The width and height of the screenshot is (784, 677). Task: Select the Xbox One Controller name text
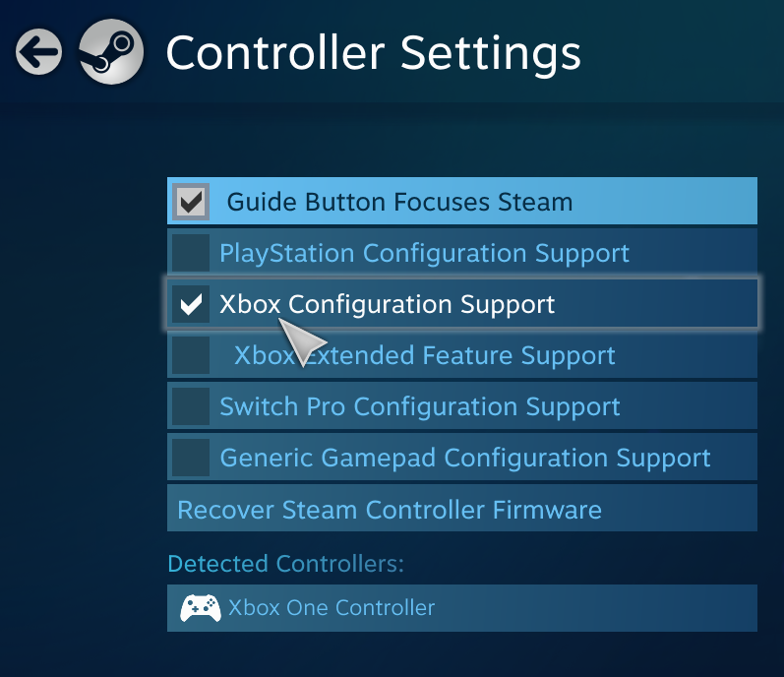[332, 608]
